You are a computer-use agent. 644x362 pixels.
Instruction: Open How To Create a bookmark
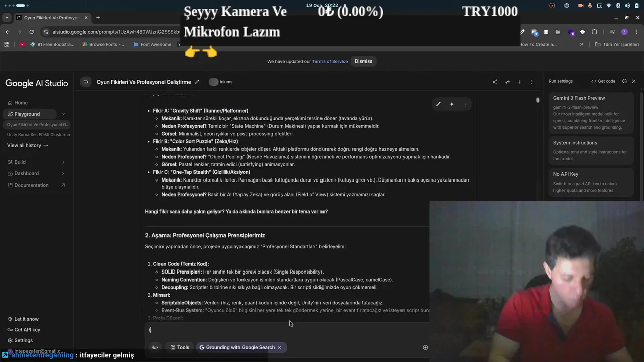click(539, 44)
